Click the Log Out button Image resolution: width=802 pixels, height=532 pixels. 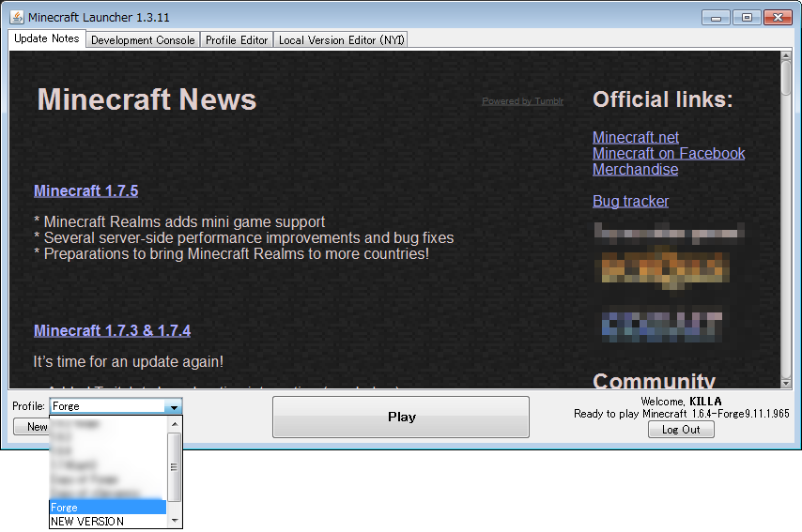tap(681, 430)
